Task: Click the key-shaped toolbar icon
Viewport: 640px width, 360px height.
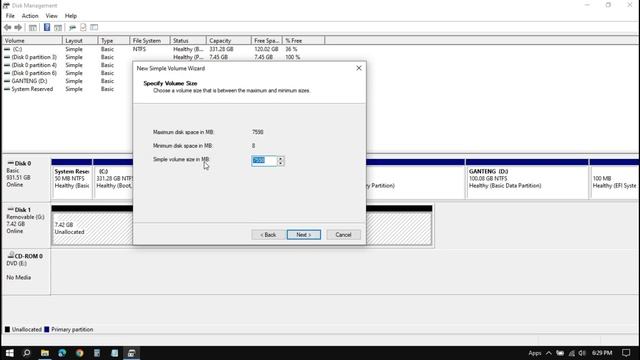Action: (72, 27)
